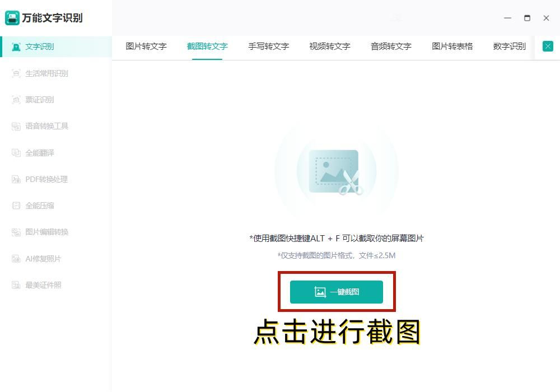
Task: Click the 全能翻译 sidebar icon
Action: [x=16, y=153]
